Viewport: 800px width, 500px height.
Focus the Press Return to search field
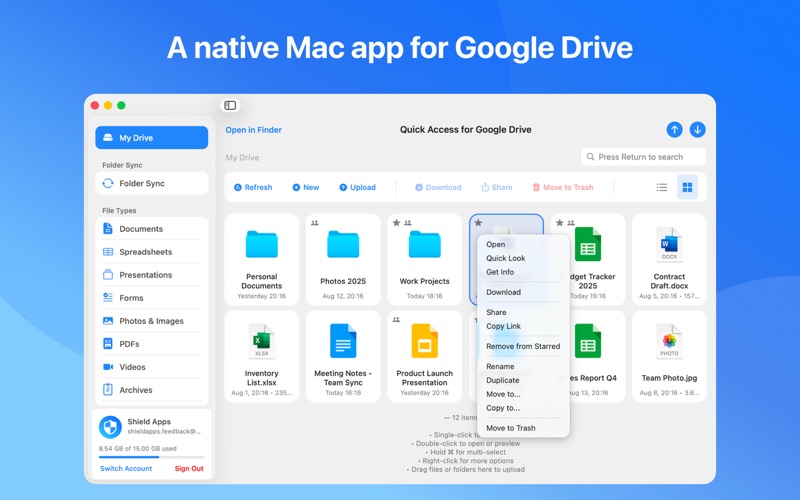pos(643,157)
